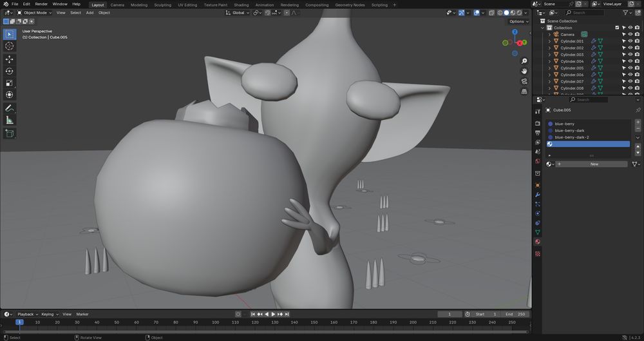Toggle Cylinder.003 eye visibility
This screenshot has width=644, height=341.
[x=630, y=55]
